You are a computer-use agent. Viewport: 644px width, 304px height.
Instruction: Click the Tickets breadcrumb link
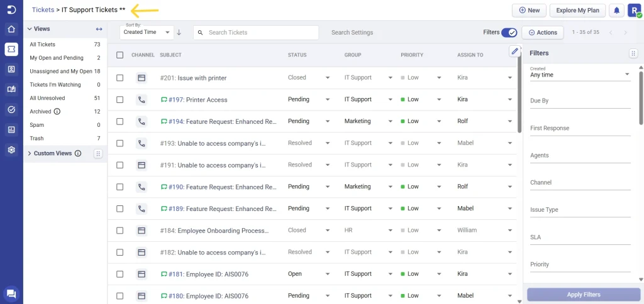(x=43, y=10)
